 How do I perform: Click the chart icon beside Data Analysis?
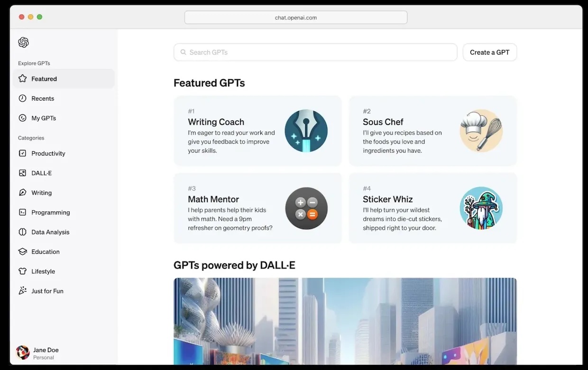(22, 232)
